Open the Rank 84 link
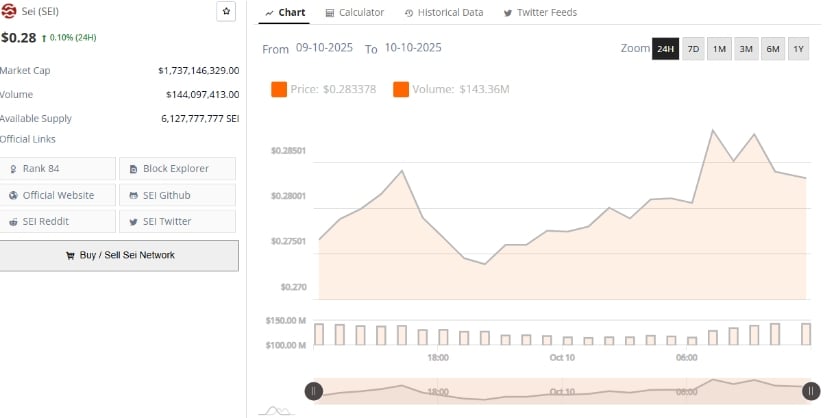The image size is (825, 418). 58,168
